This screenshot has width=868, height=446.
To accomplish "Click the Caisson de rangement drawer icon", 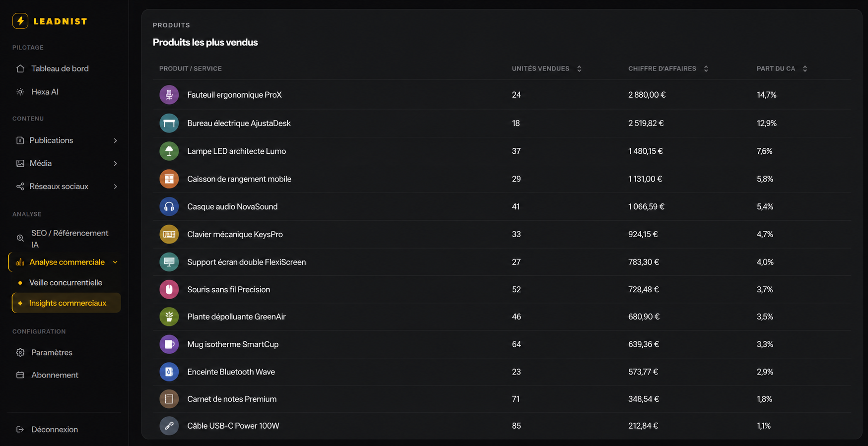I will [169, 179].
